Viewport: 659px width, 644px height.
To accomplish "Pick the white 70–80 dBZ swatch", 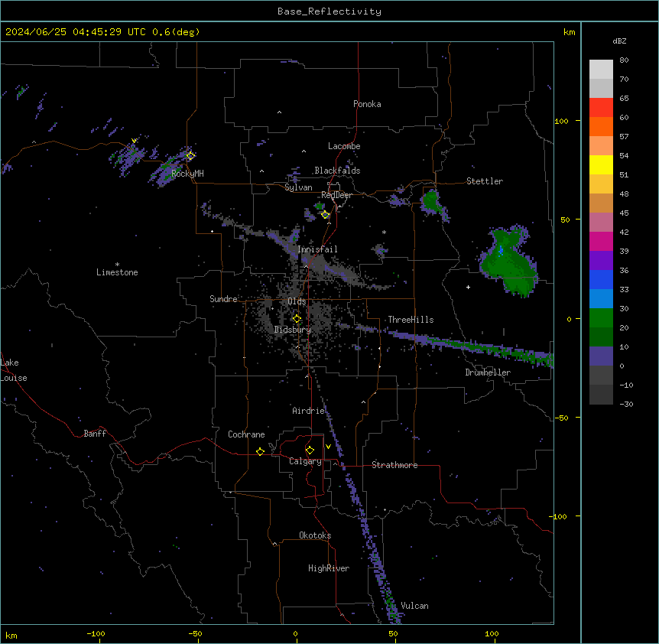I will click(601, 70).
